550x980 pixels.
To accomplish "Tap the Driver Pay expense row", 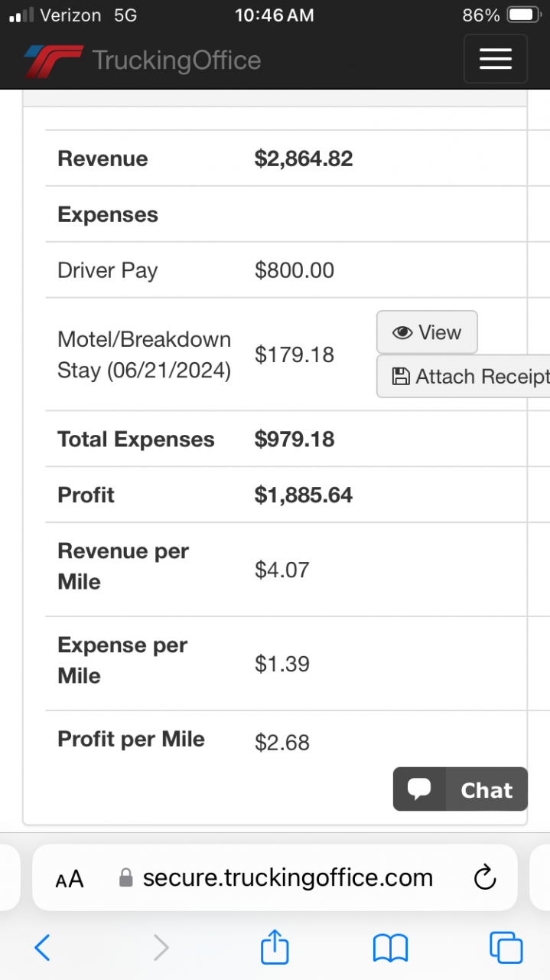I will point(108,270).
